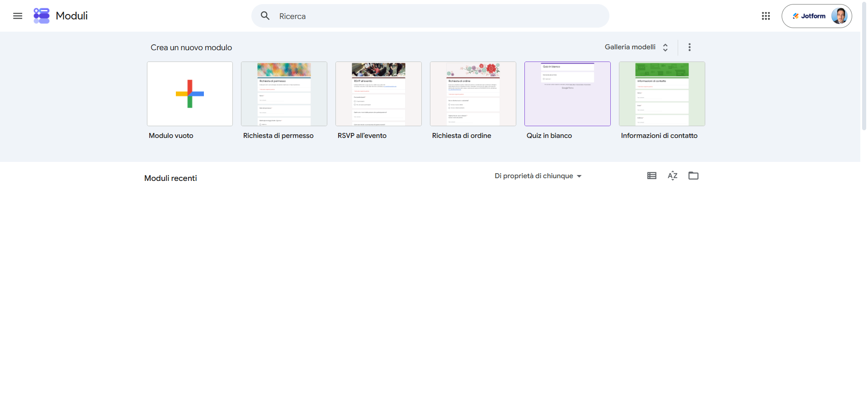Image resolution: width=868 pixels, height=412 pixels.
Task: Click the Quiz in bianco label
Action: click(549, 136)
